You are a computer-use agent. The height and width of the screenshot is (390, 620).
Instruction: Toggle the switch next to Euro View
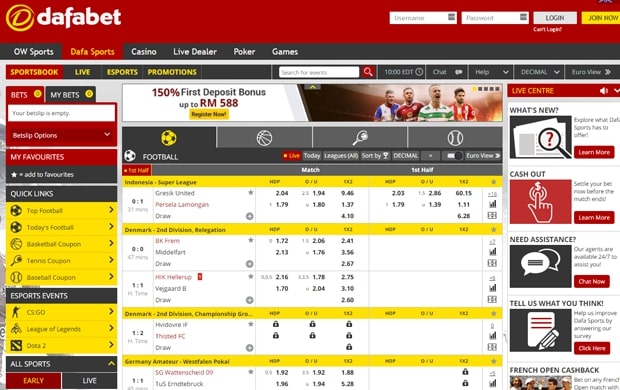454,156
